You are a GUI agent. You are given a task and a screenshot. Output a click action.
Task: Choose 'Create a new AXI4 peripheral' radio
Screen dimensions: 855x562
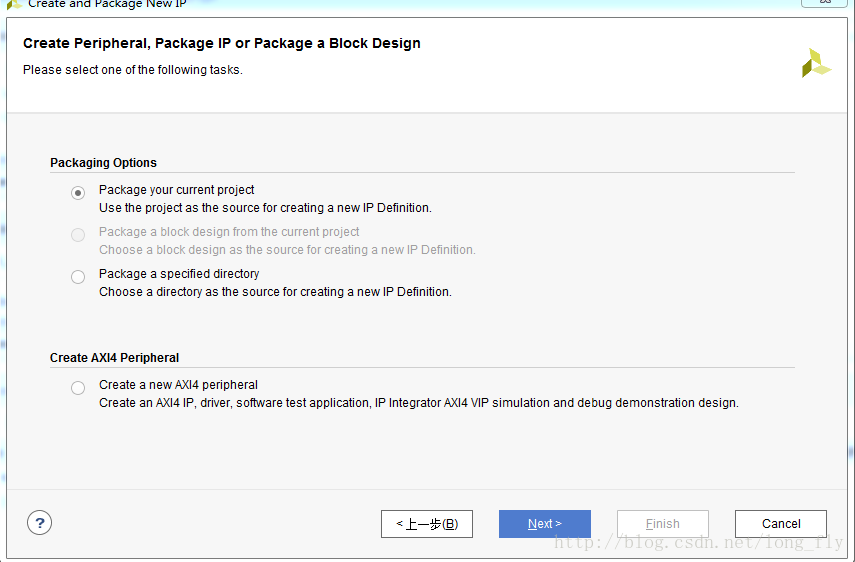point(78,388)
